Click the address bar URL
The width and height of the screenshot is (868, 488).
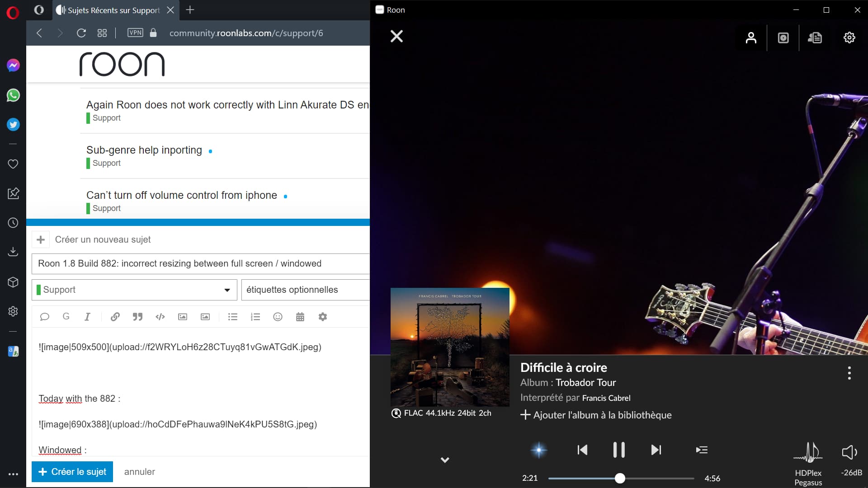246,33
